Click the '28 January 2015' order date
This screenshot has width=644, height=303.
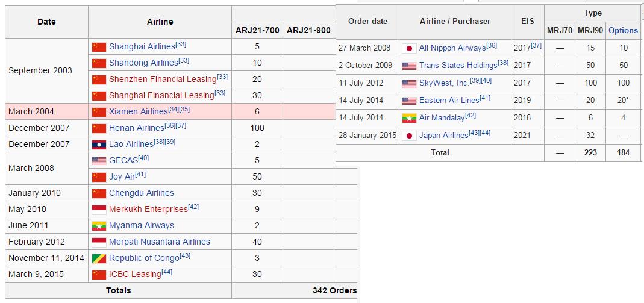tap(367, 135)
